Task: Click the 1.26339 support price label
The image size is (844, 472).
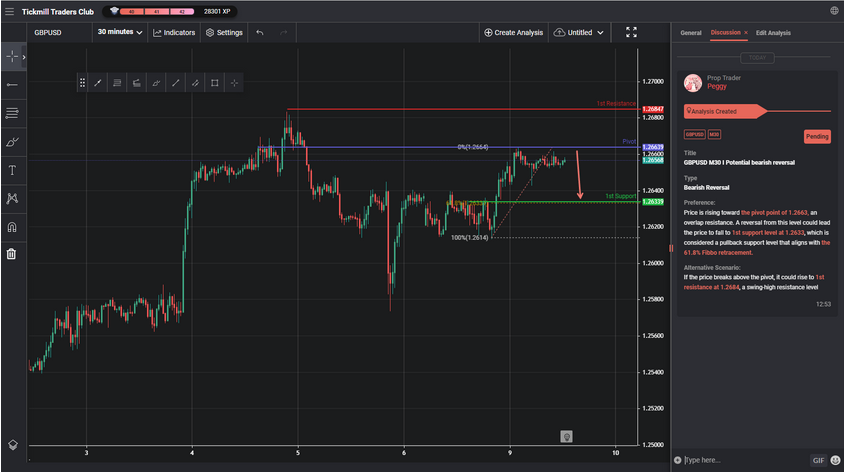Action: 652,202
